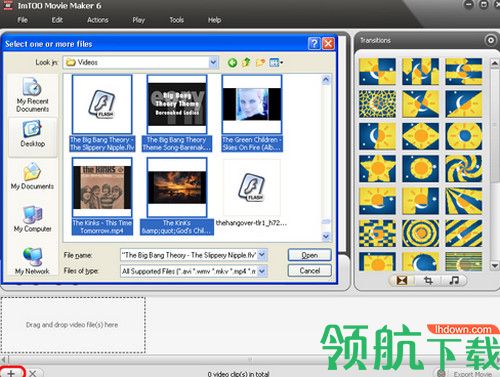Select horizontal bars transition in top row
The image size is (500, 377).
464,71
